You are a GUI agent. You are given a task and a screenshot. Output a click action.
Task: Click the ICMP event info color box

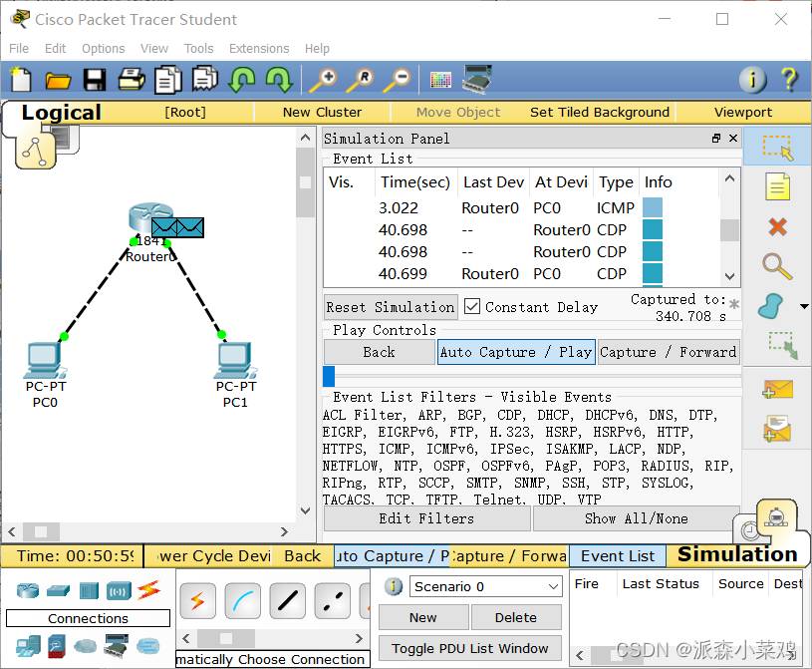653,207
